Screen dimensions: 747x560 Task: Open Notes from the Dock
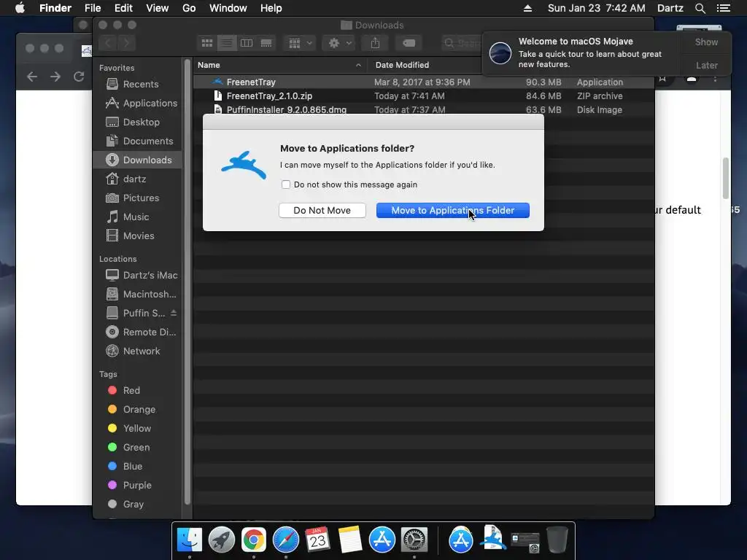click(349, 540)
